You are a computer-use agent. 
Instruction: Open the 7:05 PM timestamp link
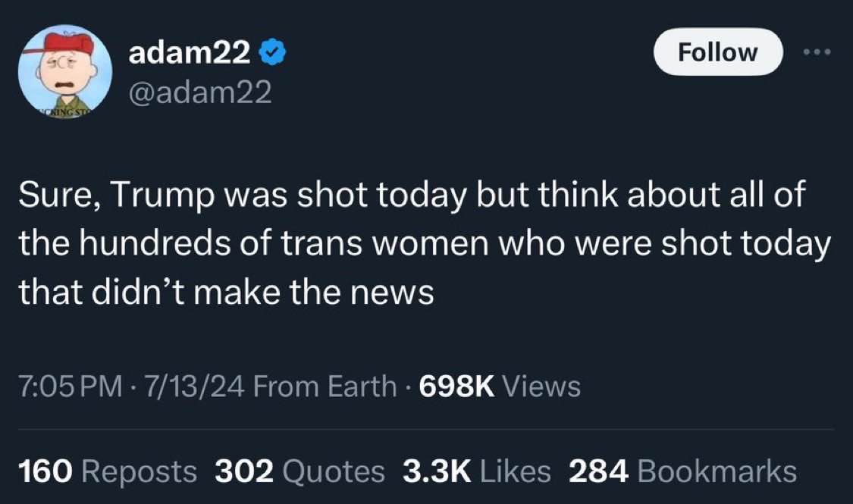coord(71,386)
